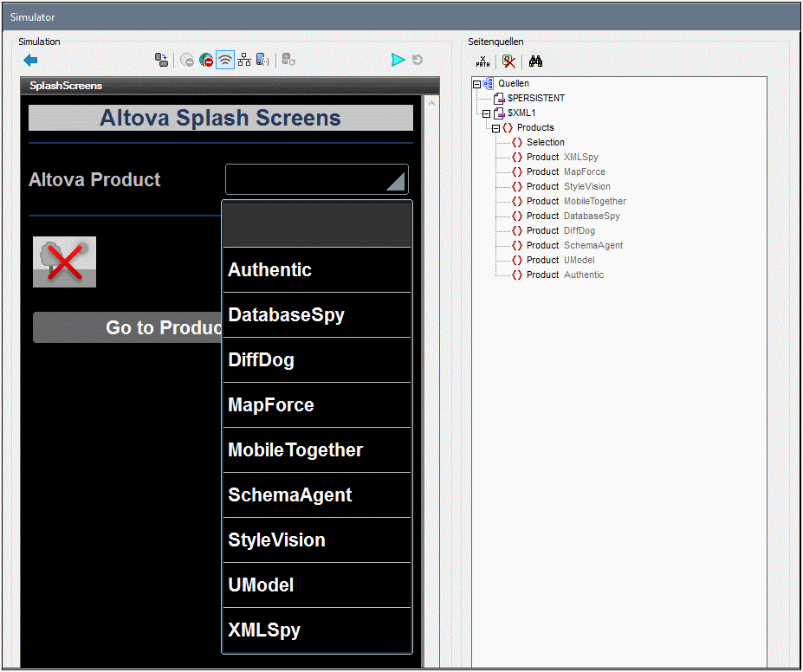This screenshot has height=672, width=803.
Task: Click the green play simulation icon
Action: click(398, 60)
